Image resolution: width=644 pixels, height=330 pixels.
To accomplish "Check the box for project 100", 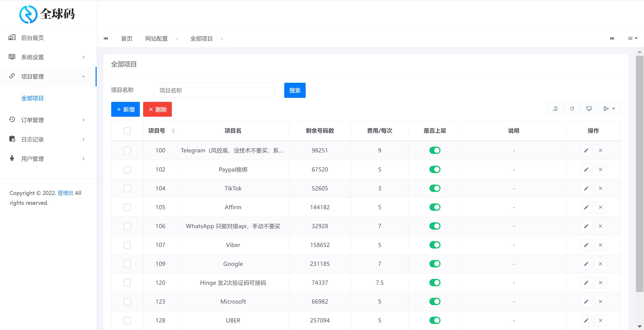I will tap(127, 150).
